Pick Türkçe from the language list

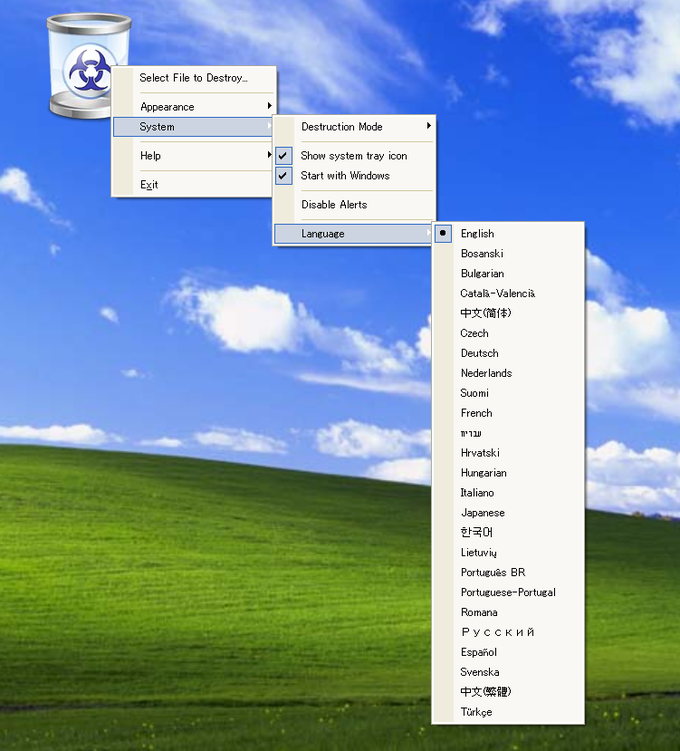[x=508, y=712]
